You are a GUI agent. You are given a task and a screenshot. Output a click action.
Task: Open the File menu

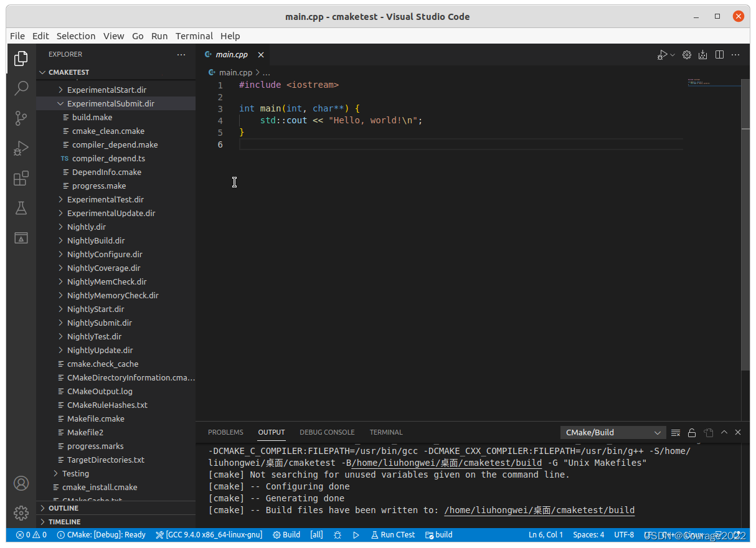pyautogui.click(x=17, y=36)
